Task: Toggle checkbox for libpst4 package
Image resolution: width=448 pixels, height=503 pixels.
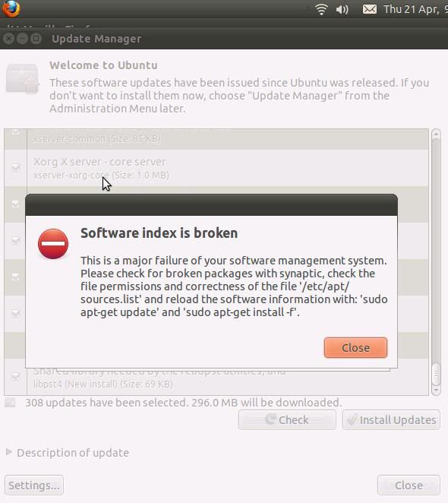Action: click(15, 376)
